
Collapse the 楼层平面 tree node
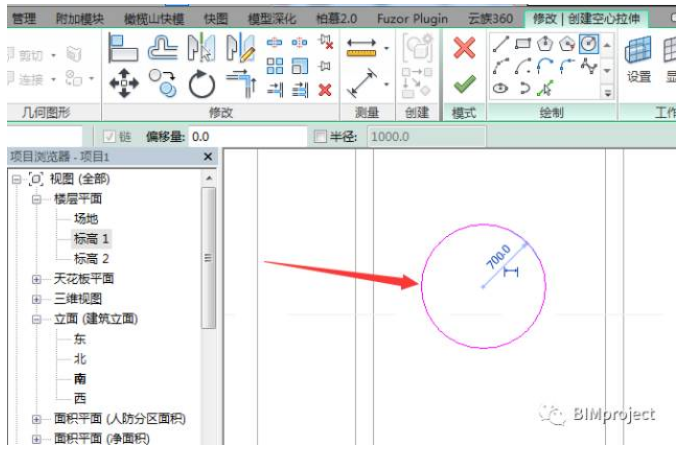click(36, 199)
